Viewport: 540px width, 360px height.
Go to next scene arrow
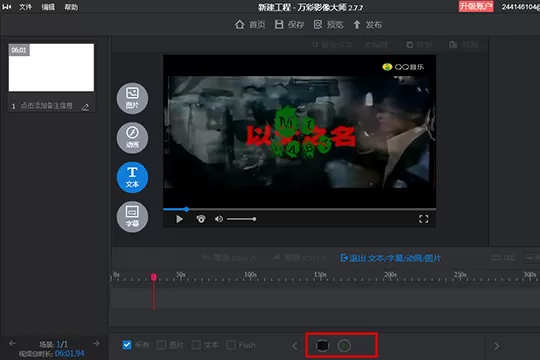96,343
